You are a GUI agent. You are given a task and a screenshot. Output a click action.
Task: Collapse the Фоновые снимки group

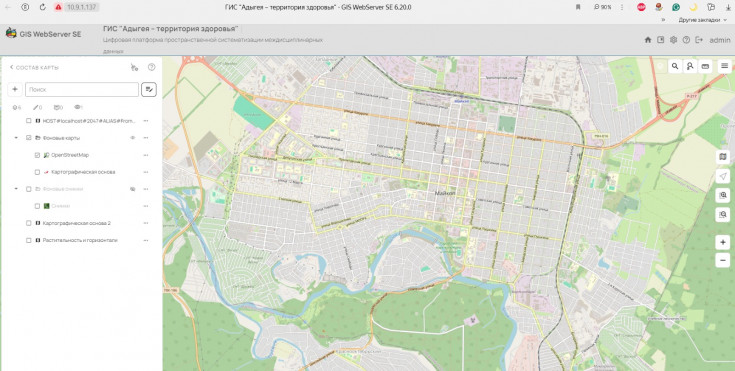16,189
